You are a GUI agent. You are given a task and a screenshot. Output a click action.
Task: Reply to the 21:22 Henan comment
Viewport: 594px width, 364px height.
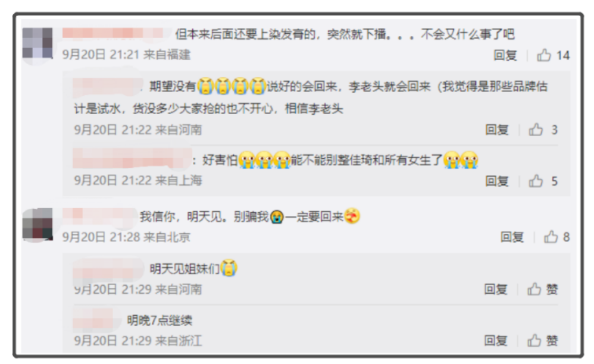tap(497, 130)
